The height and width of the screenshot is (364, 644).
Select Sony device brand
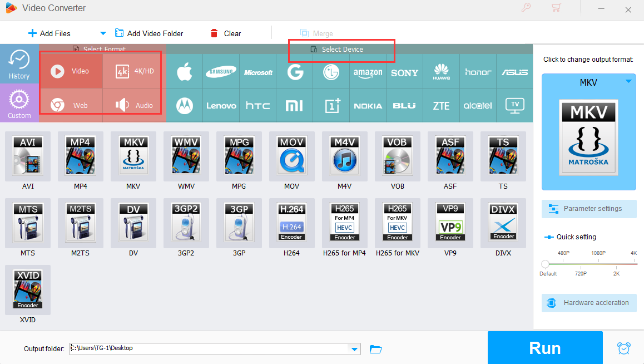pyautogui.click(x=404, y=71)
